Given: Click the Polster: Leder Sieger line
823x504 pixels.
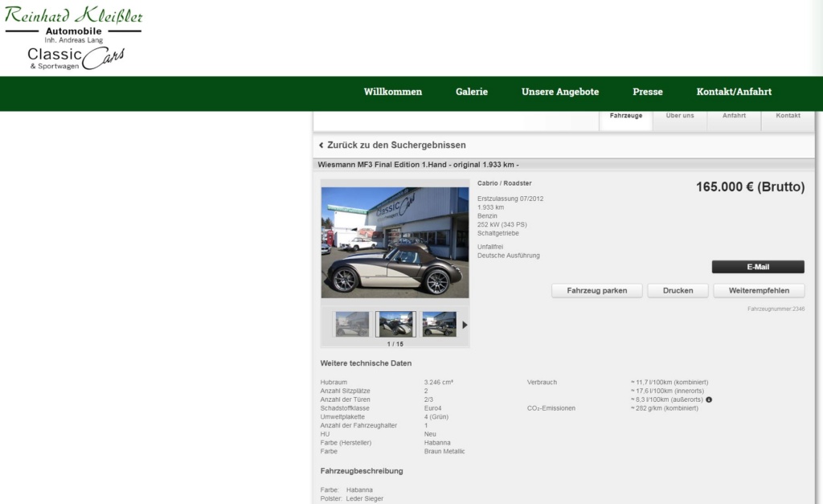Looking at the screenshot, I should [352, 498].
